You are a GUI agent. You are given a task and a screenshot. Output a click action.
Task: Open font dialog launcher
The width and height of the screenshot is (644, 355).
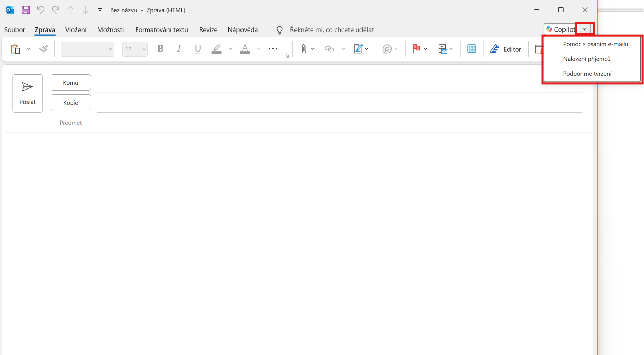click(287, 56)
